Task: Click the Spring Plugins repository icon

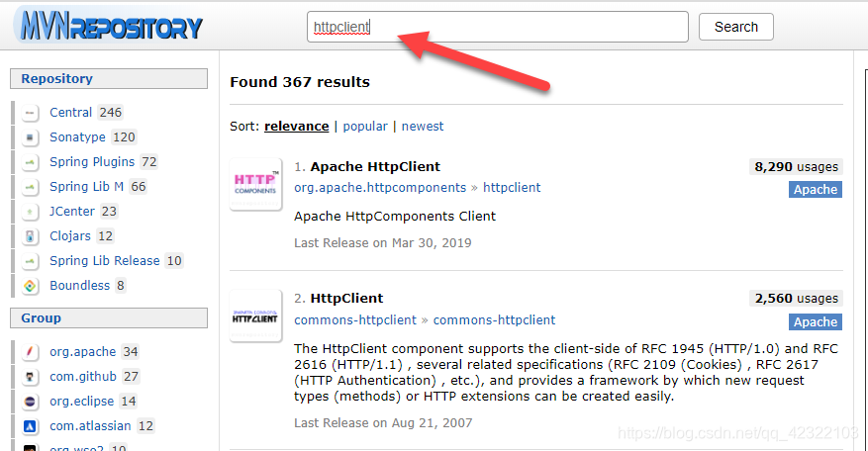Action: 30,162
